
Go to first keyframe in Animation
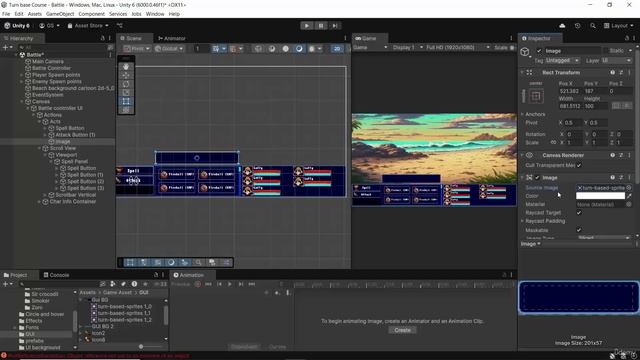click(x=208, y=284)
